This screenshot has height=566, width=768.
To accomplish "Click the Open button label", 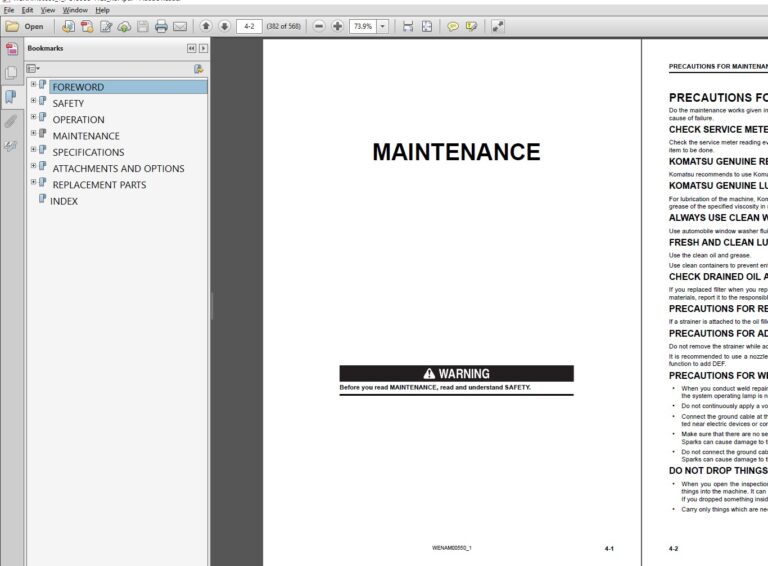I will [34, 26].
